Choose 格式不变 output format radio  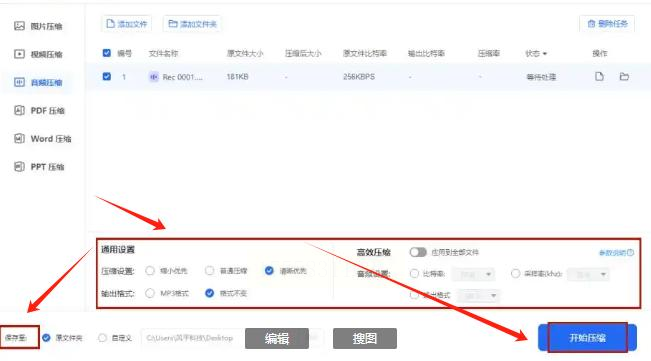coord(210,293)
